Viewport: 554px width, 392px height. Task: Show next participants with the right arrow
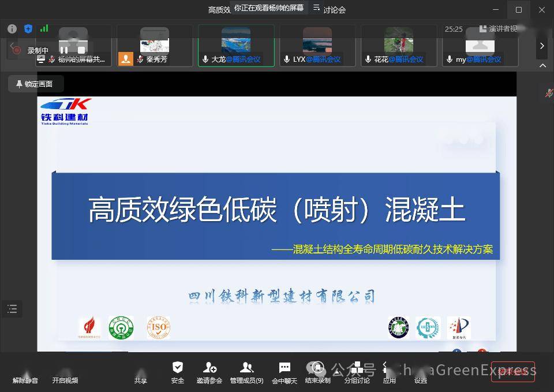[542, 46]
